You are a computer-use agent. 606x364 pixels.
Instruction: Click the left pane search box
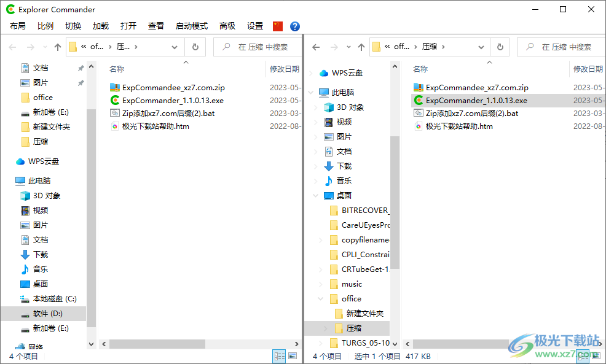tap(258, 47)
